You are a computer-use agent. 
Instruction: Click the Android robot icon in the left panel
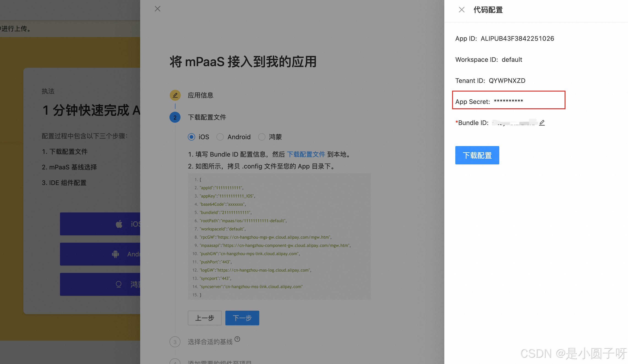tap(115, 254)
